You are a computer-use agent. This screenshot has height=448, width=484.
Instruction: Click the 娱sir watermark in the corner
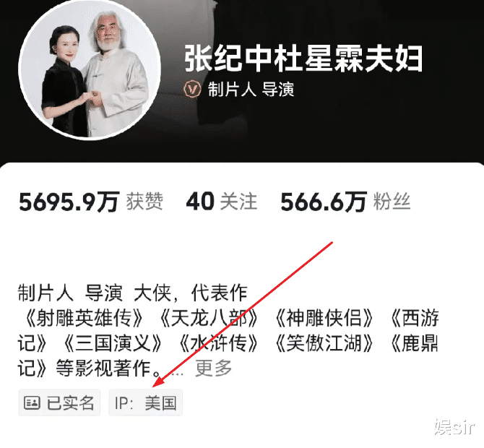[x=454, y=427]
